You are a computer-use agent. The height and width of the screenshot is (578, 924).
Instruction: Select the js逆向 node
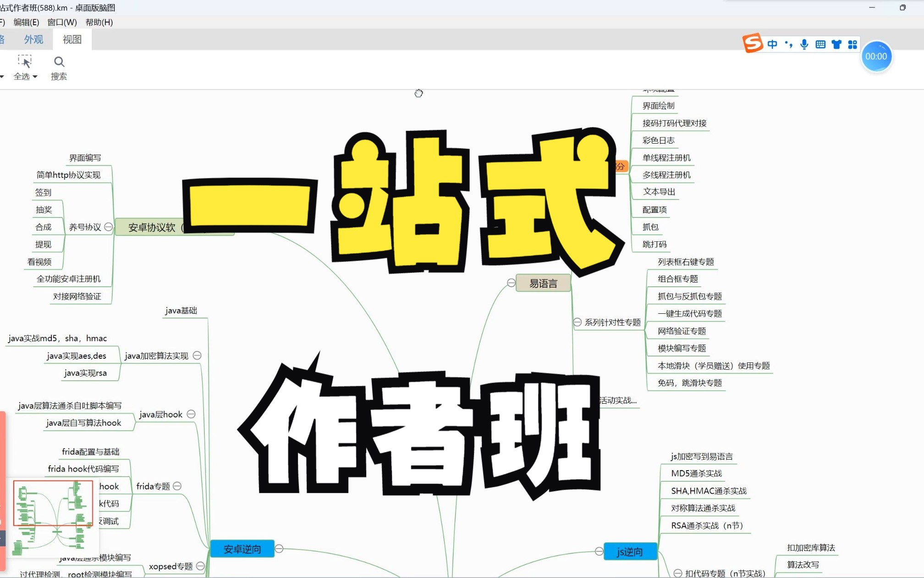click(x=630, y=552)
